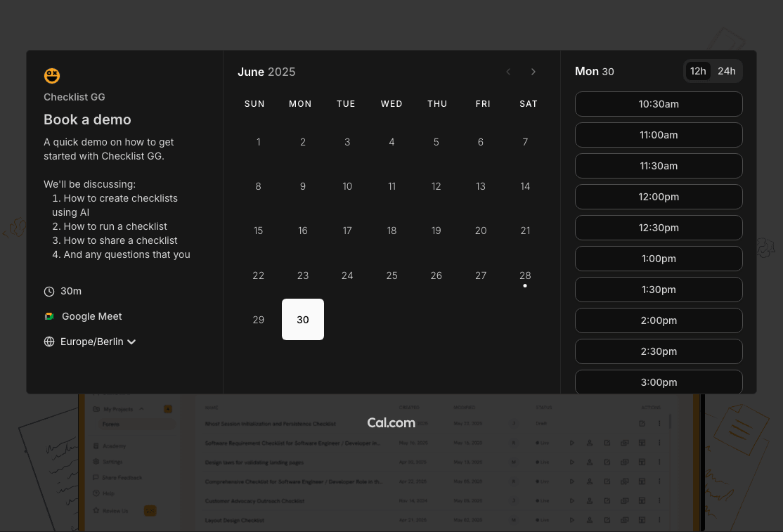Click the WED weekday header
Viewport: 783px width, 532px height.
click(x=391, y=104)
